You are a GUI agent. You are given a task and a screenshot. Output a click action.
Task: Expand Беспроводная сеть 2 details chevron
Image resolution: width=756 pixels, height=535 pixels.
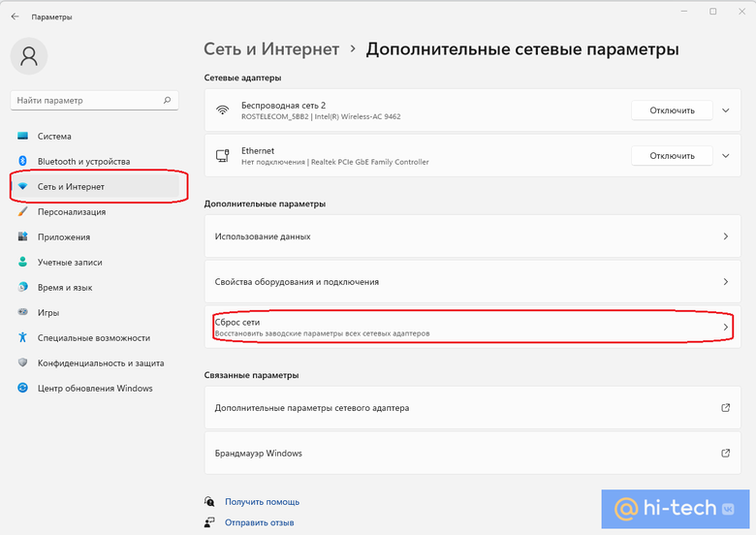(x=725, y=110)
